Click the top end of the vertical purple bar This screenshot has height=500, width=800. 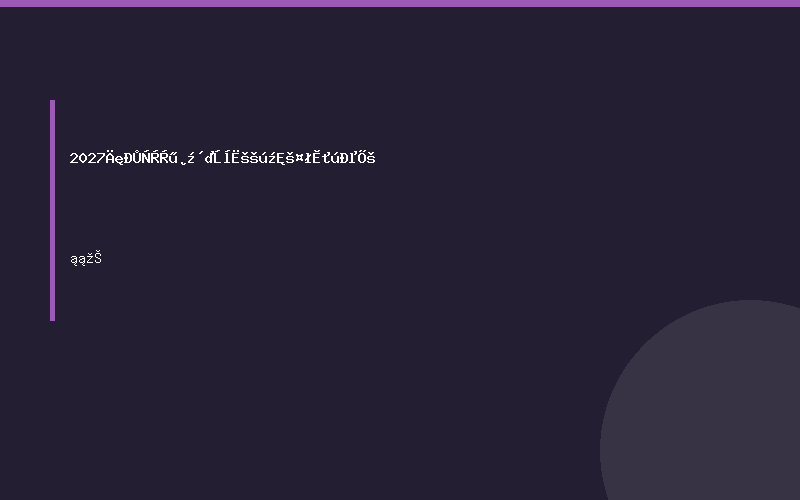click(x=53, y=102)
